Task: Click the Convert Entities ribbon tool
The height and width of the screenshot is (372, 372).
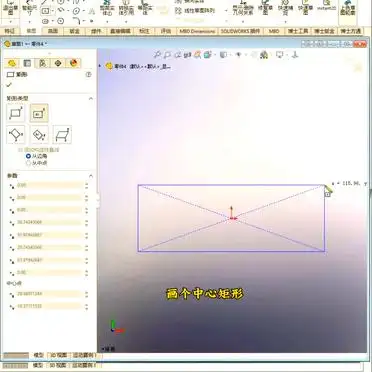Action: point(126,8)
